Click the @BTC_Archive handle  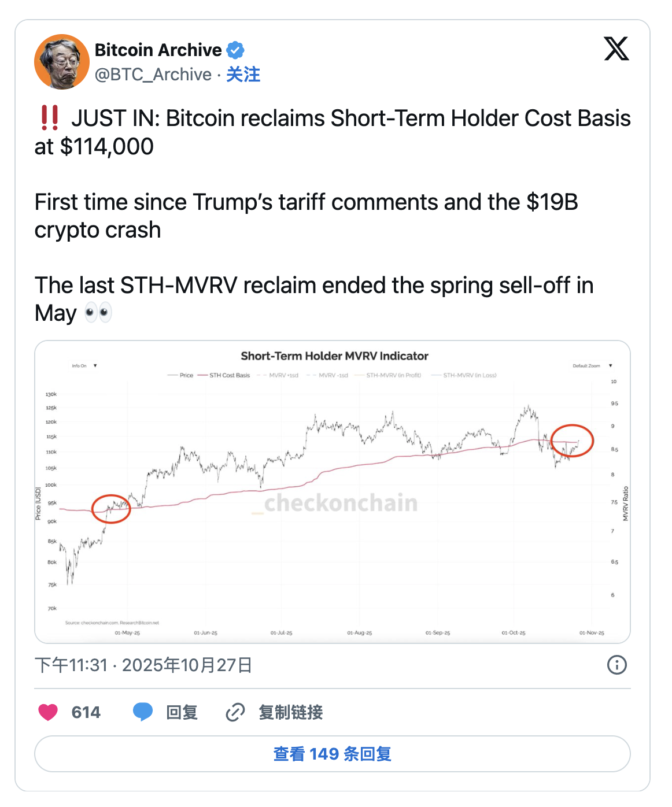tap(153, 75)
